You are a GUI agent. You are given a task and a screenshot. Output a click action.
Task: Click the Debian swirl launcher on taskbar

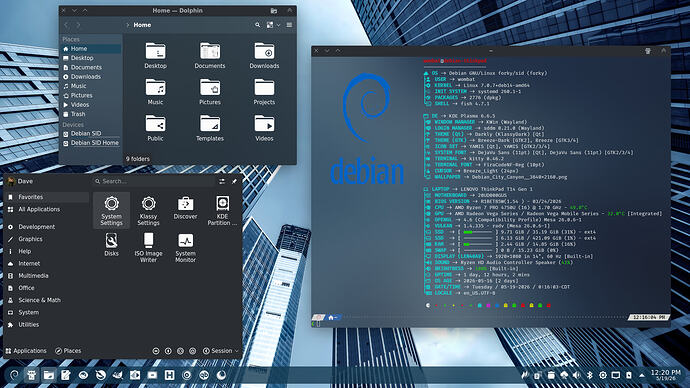14,375
